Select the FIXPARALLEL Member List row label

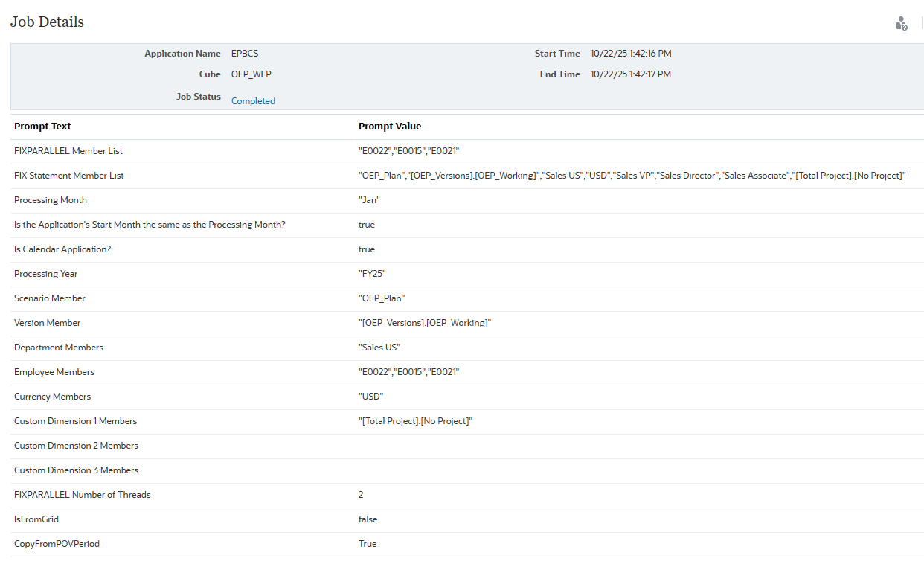coord(68,151)
